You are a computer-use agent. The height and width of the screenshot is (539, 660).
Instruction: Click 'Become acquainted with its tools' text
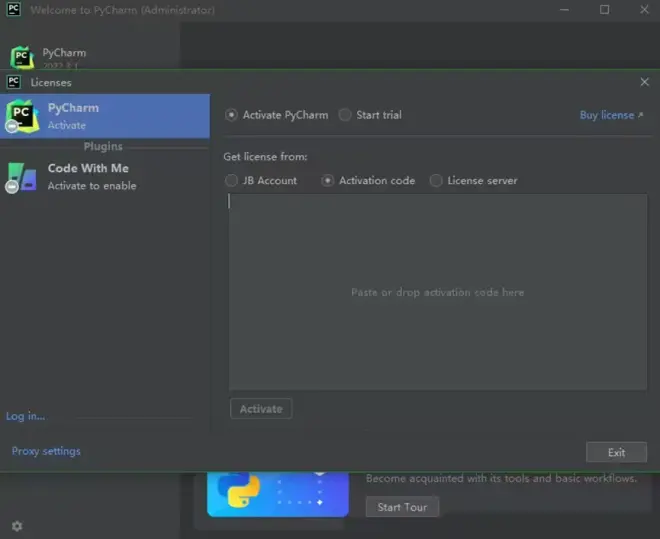501,478
